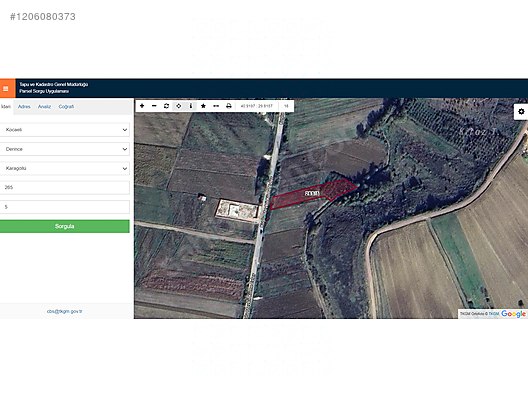The image size is (528, 396).
Task: Open map settings gear
Action: [x=521, y=111]
